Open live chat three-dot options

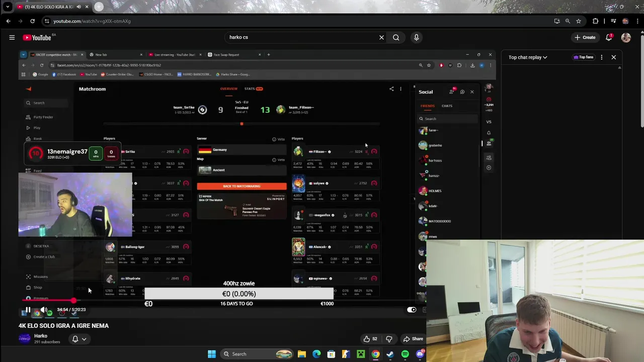[602, 57]
